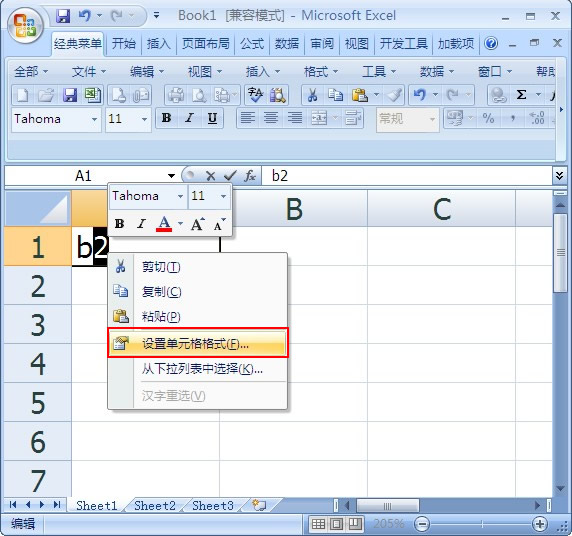
Task: Click the Print icon in toolbar
Action: (x=176, y=95)
